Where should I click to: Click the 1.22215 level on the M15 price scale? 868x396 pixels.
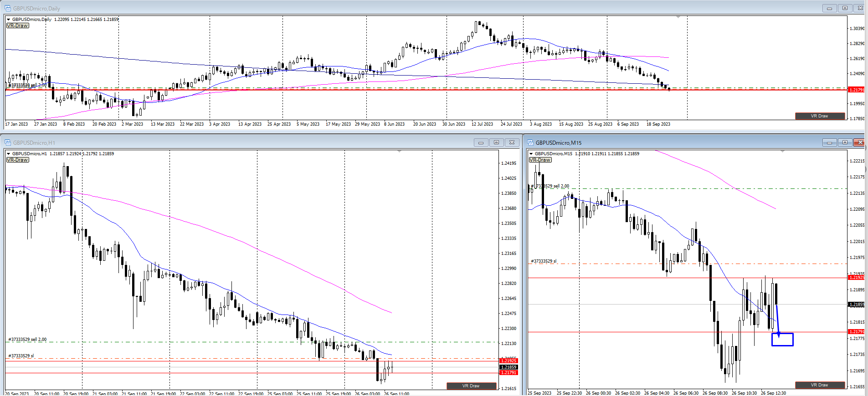click(x=857, y=161)
